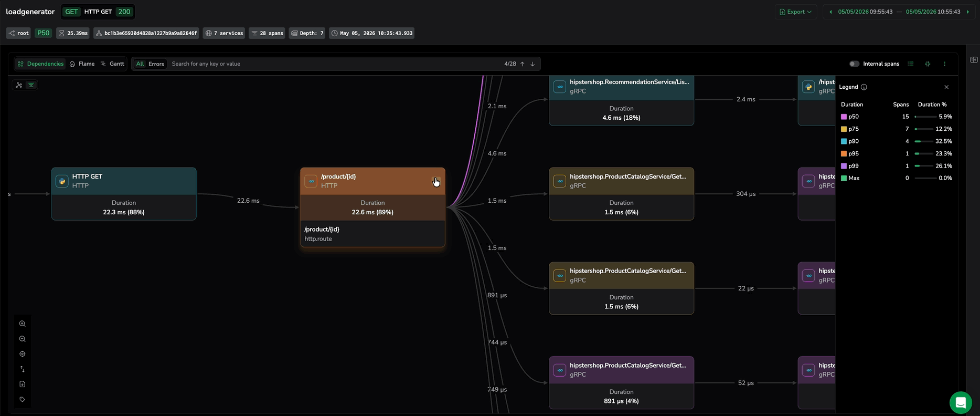Click Python icon on HTTP GET node

coord(62,181)
